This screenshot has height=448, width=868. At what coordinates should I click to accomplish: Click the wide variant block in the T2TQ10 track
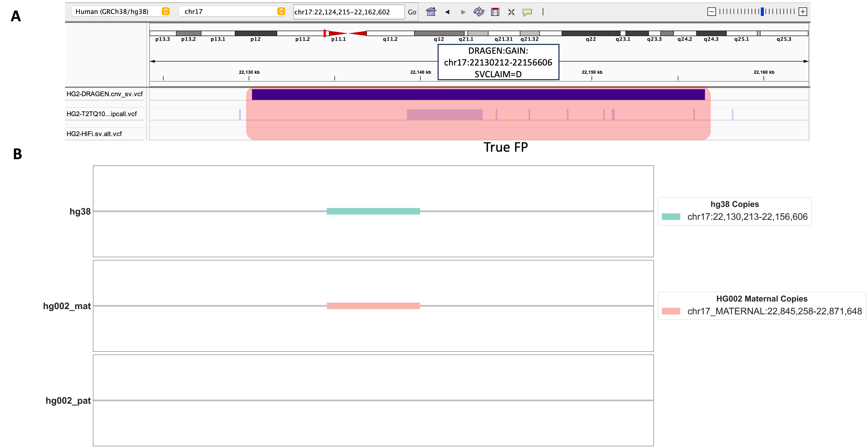tap(445, 115)
